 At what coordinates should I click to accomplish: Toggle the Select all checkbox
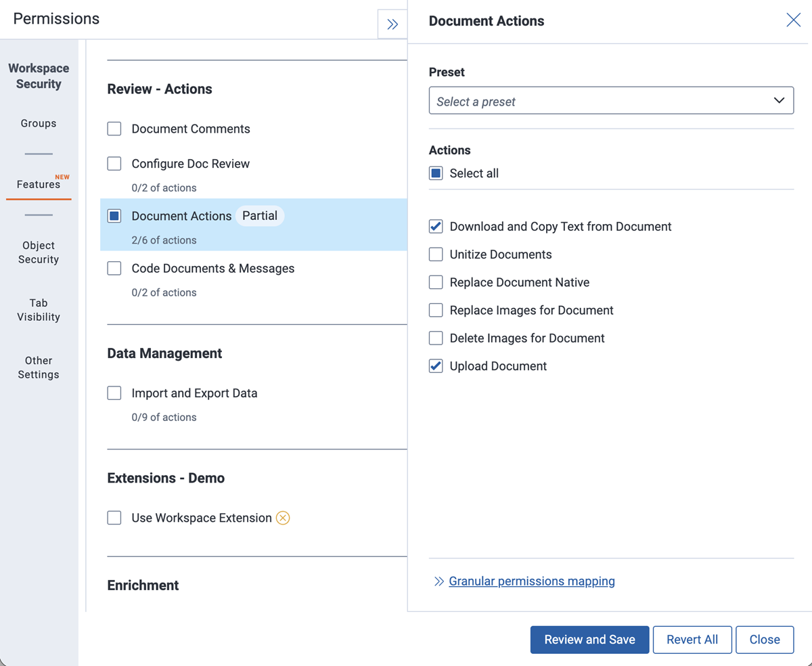click(x=436, y=173)
